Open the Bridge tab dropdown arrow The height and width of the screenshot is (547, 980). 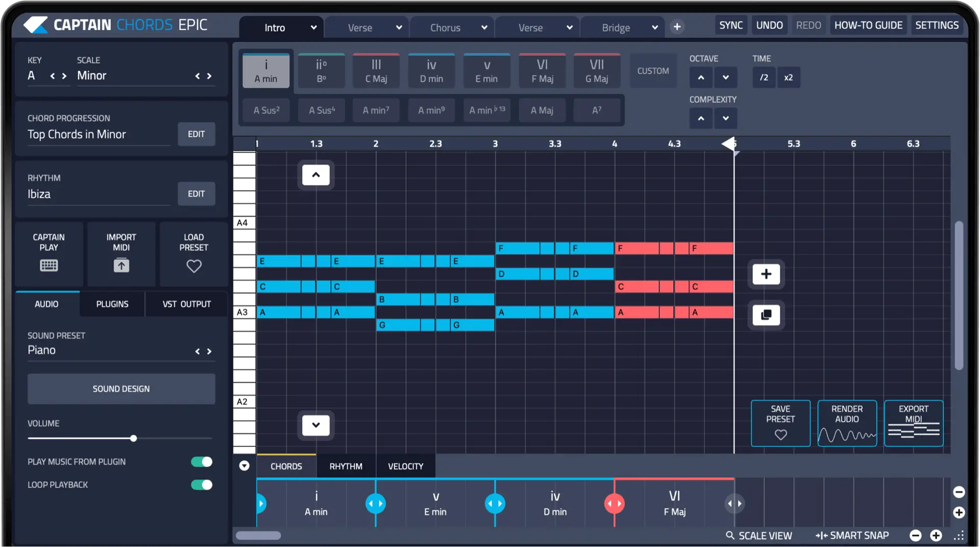655,28
